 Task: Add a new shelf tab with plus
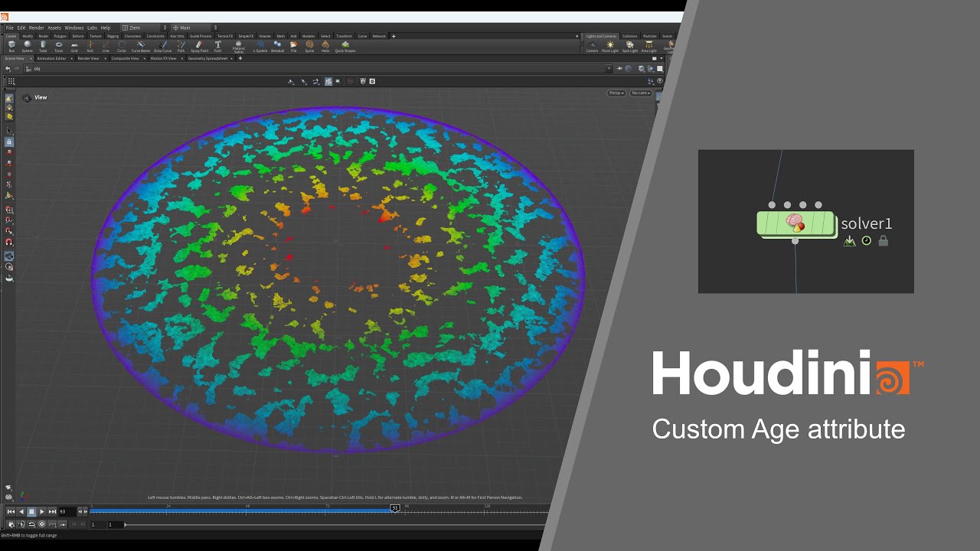click(394, 36)
